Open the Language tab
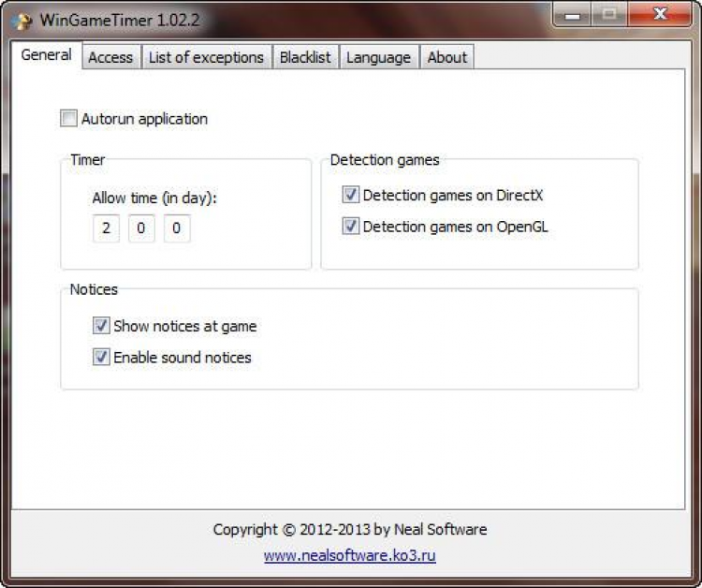Screen dimensions: 702x588 click(379, 57)
